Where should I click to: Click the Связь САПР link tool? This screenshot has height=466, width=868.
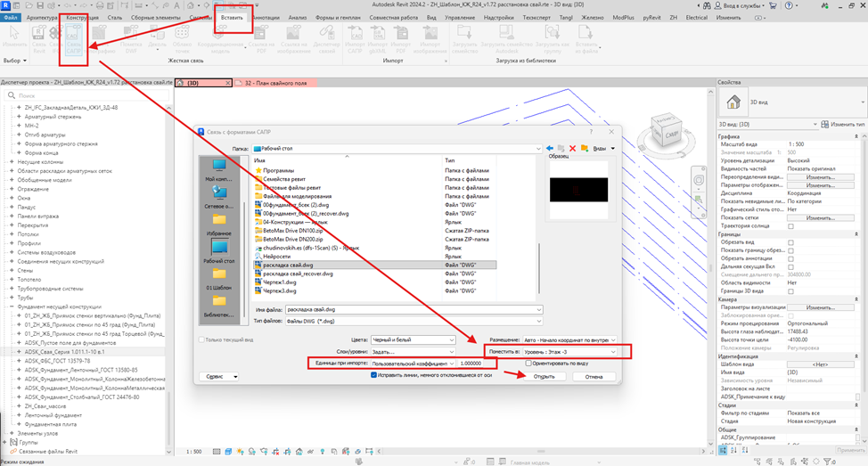(74, 40)
